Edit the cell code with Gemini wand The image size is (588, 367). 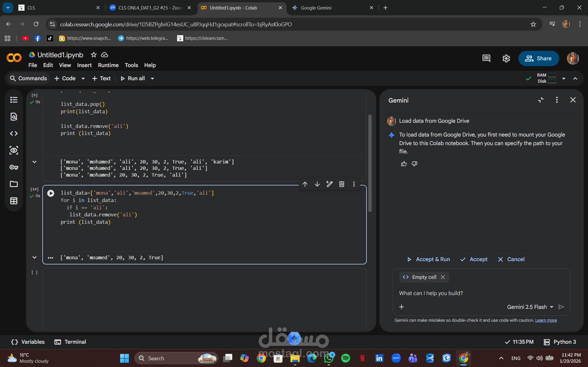coord(329,184)
